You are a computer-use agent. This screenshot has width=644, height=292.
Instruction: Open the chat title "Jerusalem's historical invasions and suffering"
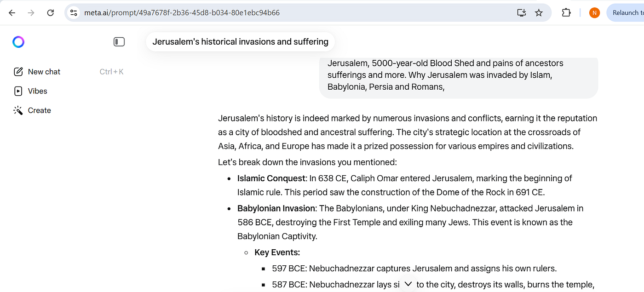240,42
